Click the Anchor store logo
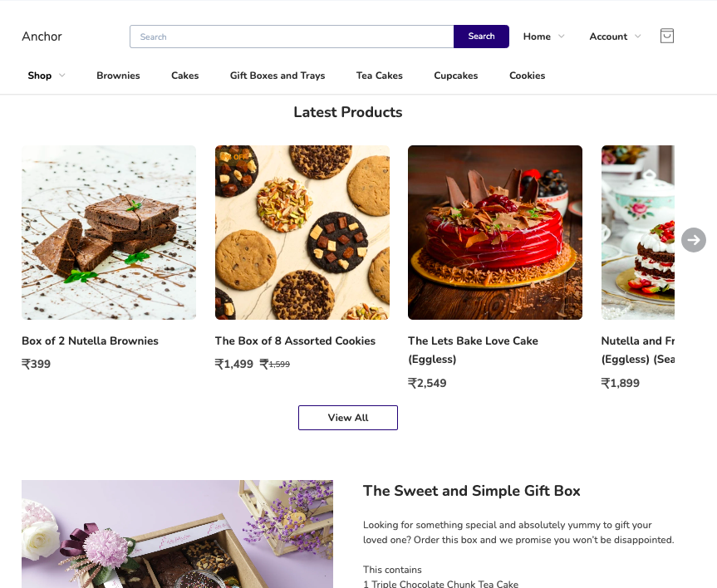Viewport: 717px width, 588px height. point(42,37)
